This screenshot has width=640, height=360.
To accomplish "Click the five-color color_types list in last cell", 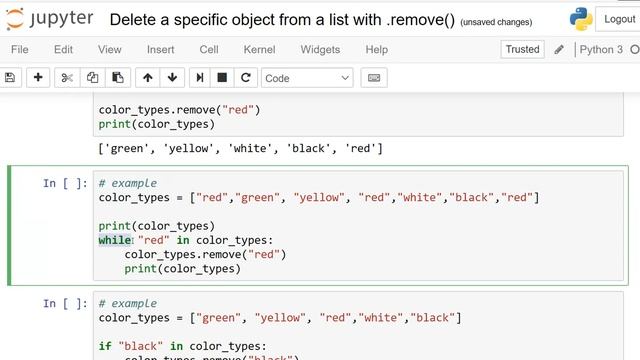I will coord(280,318).
